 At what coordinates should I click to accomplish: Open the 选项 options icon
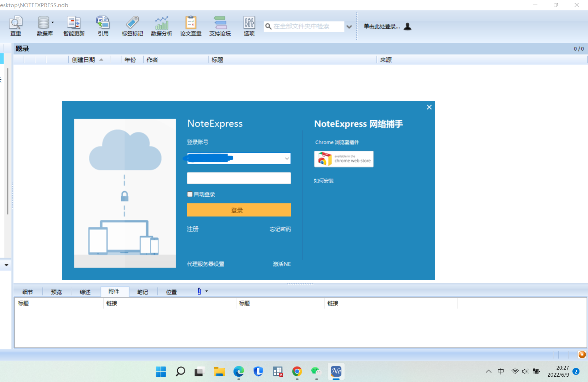249,26
